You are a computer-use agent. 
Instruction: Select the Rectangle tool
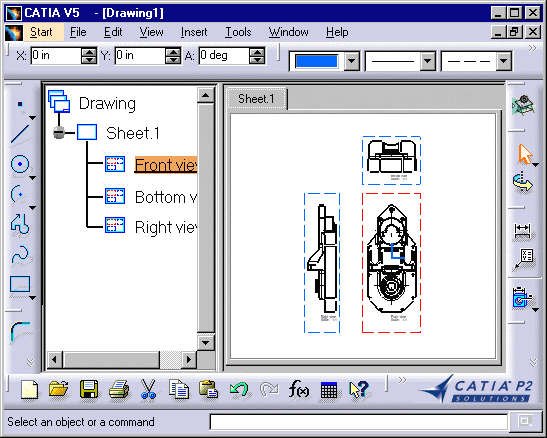20,284
